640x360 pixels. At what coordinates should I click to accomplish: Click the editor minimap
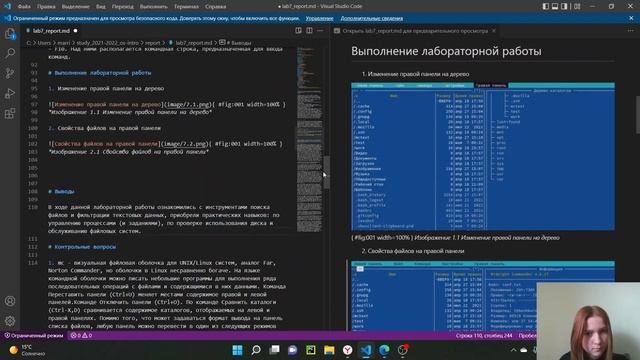pos(309,139)
